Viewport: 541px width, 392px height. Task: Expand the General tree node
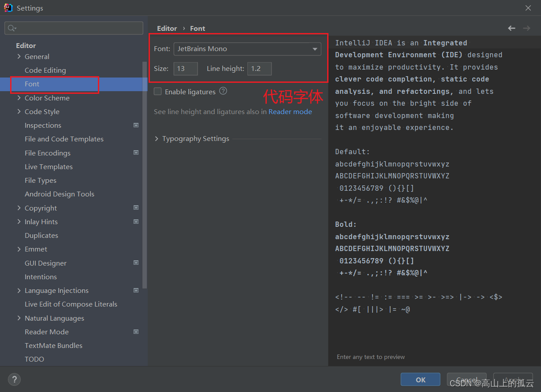point(19,56)
